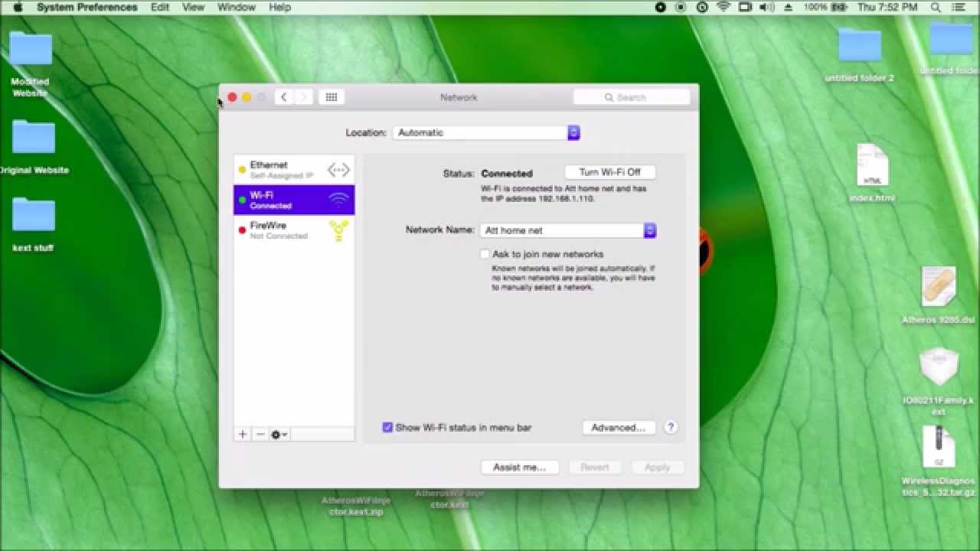Click the help question mark button
The width and height of the screenshot is (980, 551).
coord(671,428)
